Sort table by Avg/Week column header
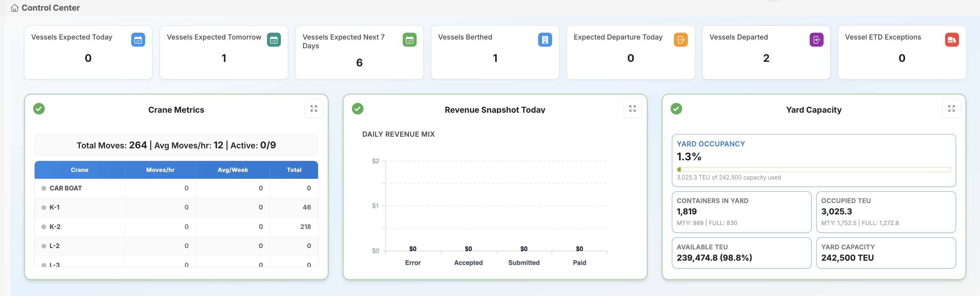The image size is (980, 296). coord(232,170)
